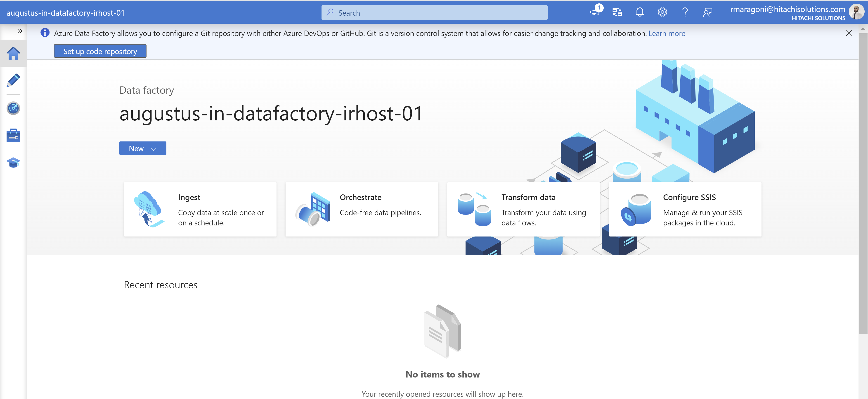868x399 pixels.
Task: Open the user account avatar
Action: [x=856, y=12]
